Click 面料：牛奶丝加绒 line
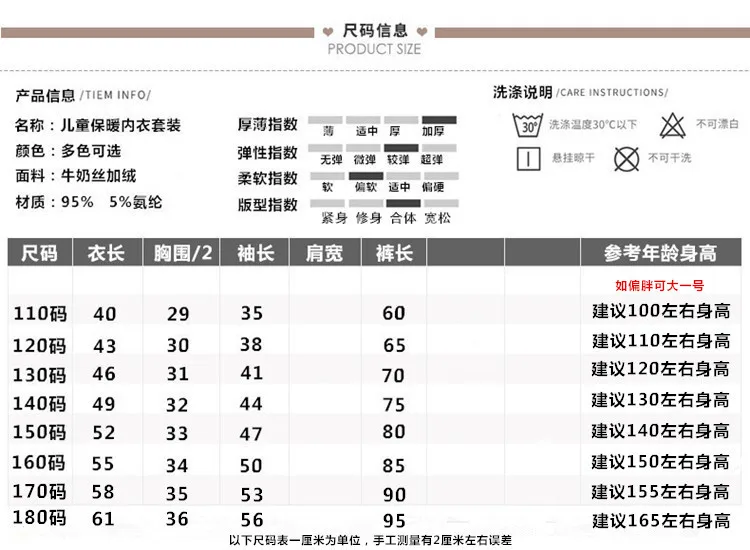Screen dimensions: 750x550 click(x=76, y=176)
